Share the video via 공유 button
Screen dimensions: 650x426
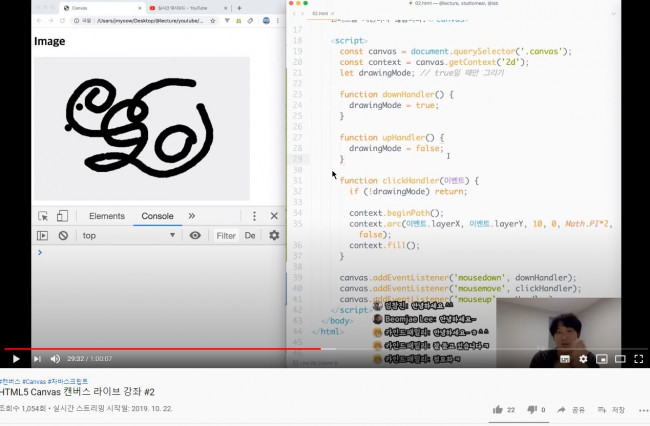click(571, 410)
